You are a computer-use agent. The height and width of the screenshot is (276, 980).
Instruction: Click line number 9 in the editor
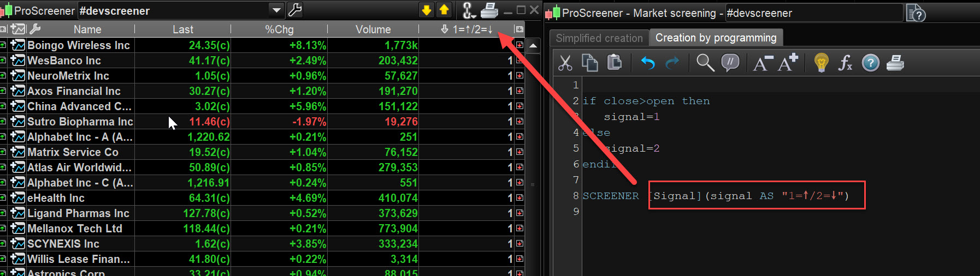(576, 211)
